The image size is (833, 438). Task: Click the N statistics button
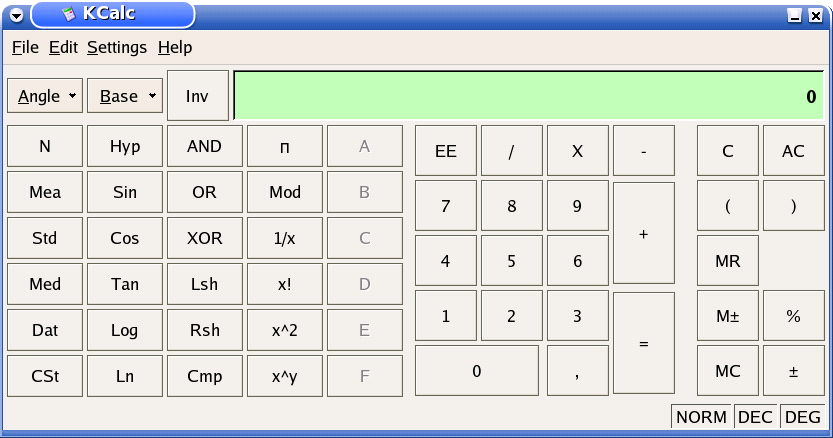(45, 146)
